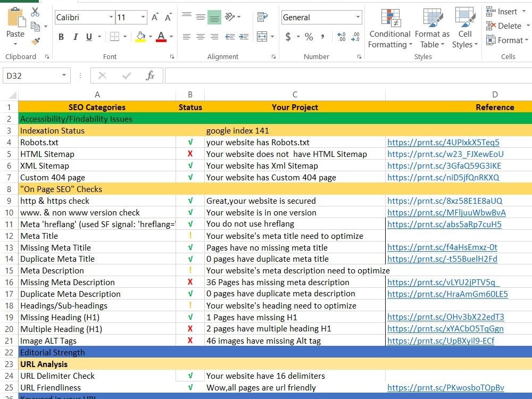532x399 pixels.
Task: Toggle Bottom Align button
Action: pyautogui.click(x=214, y=18)
